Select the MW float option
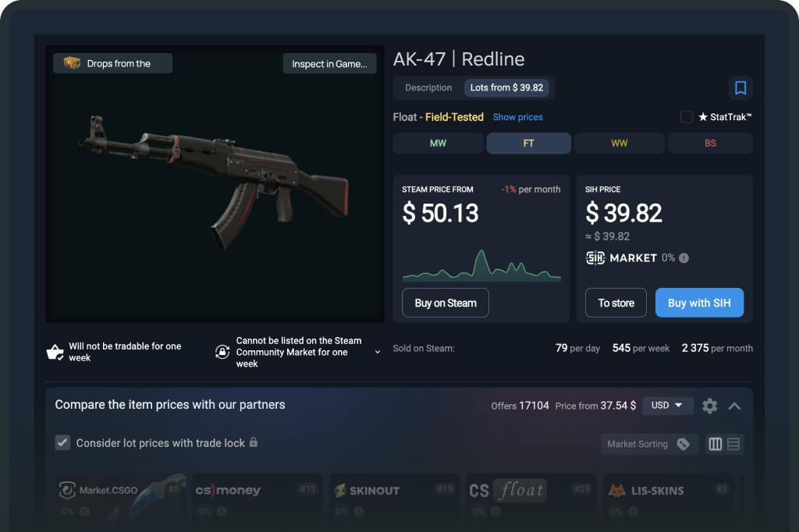Screen dimensions: 799x532 click(x=438, y=144)
